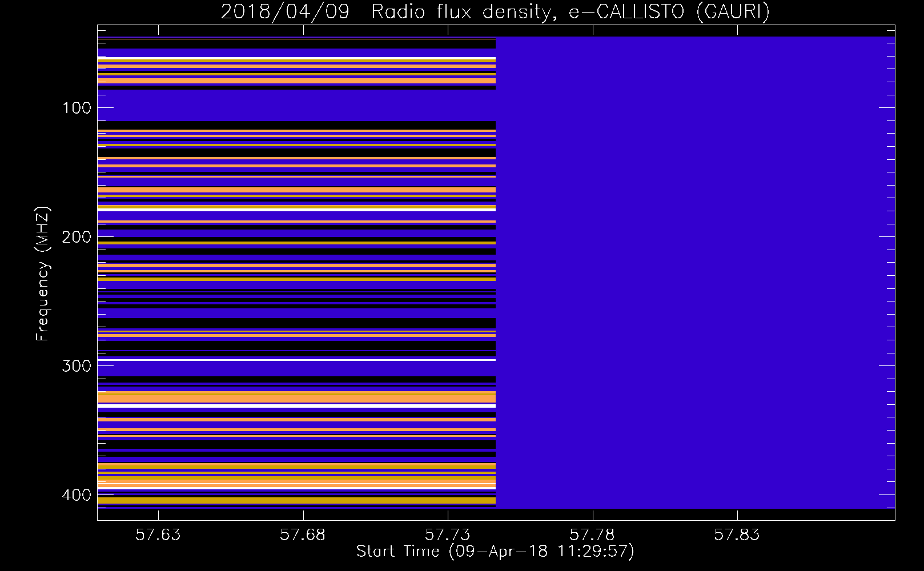Click the 'Frequency (MHZ)' axis label

(43, 274)
